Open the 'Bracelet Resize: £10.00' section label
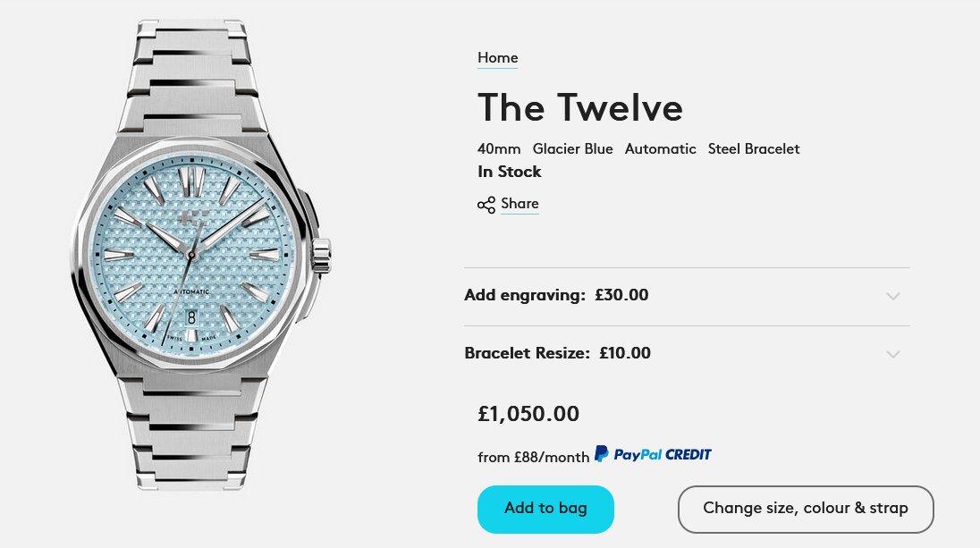980x548 pixels. [557, 353]
